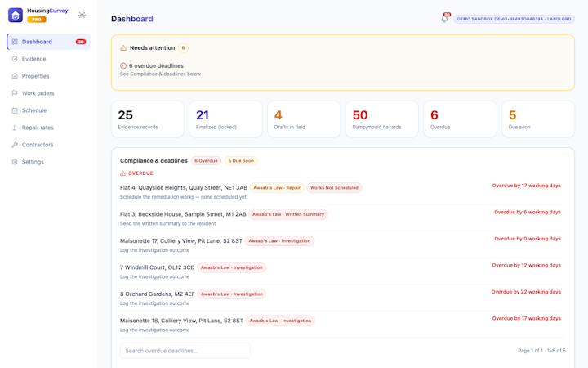Image resolution: width=588 pixels, height=368 pixels.
Task: Click the Works Not Scheduled tag
Action: pos(334,188)
